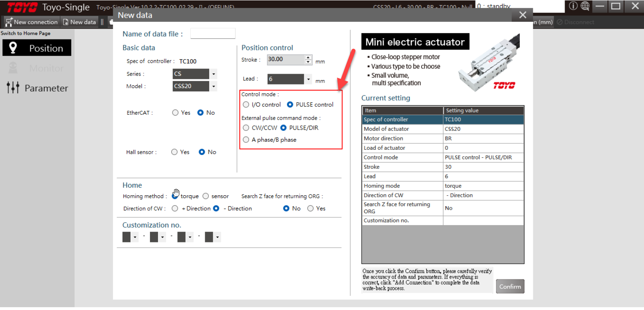
Task: Decrease Stroke with the down spinner arrow
Action: pyautogui.click(x=308, y=62)
